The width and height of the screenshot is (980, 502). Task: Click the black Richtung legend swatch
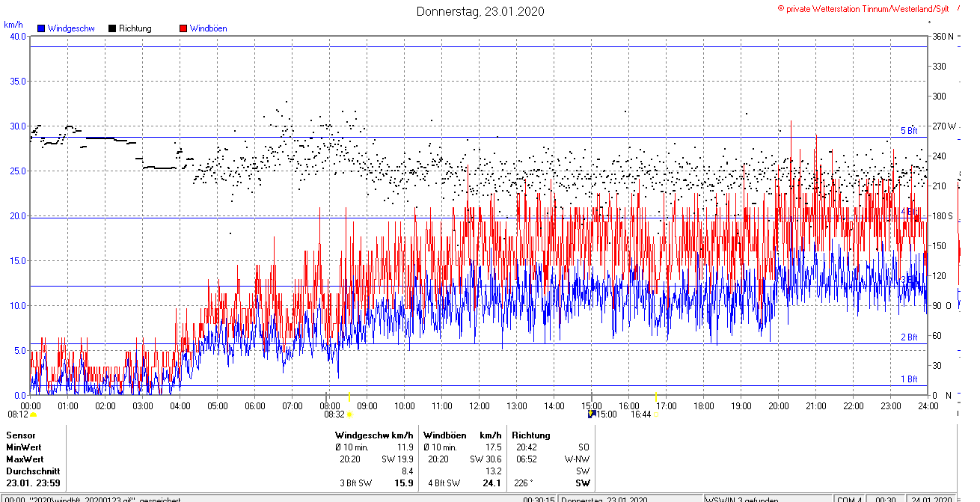pyautogui.click(x=112, y=28)
